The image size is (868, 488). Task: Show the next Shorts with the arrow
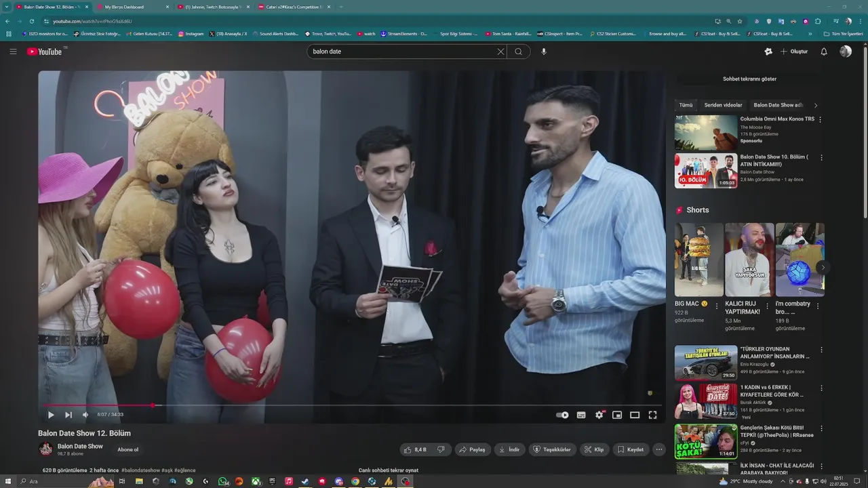[823, 267]
